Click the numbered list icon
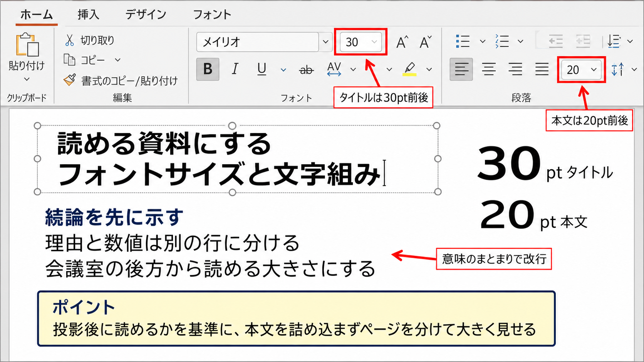The width and height of the screenshot is (644, 362). coord(502,41)
